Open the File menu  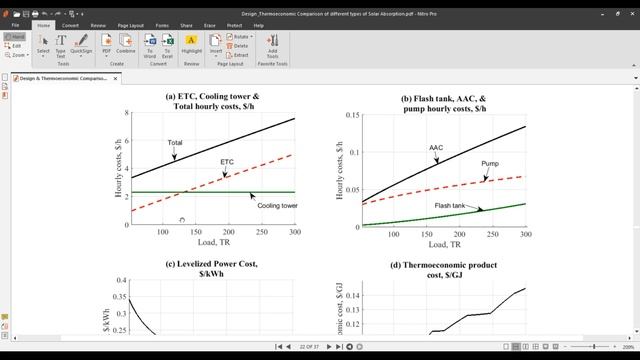(x=15, y=25)
